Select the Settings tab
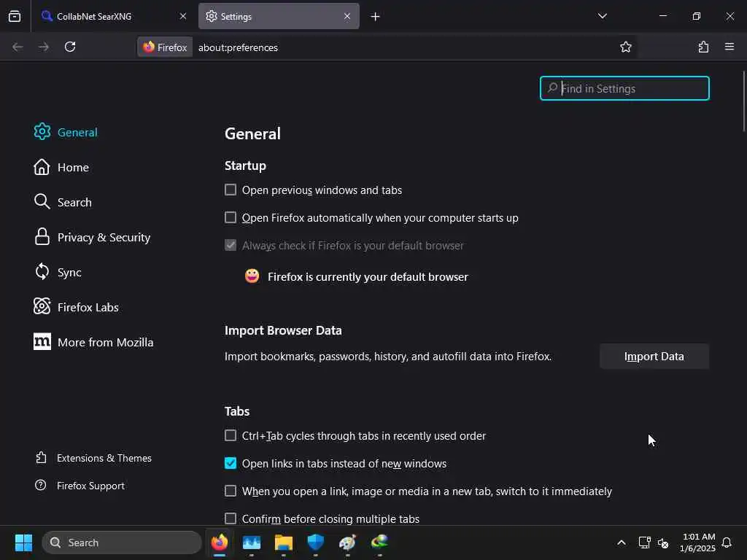This screenshot has height=560, width=747. click(x=279, y=16)
